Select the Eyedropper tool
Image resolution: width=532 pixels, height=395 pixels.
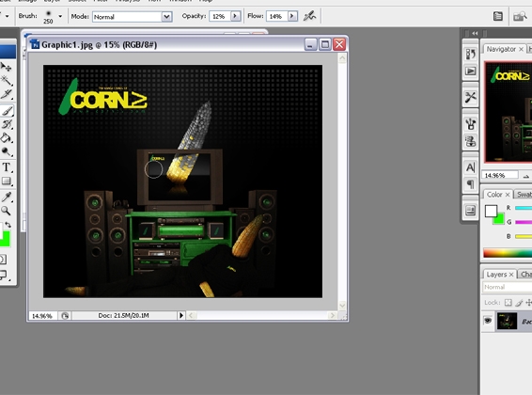[6, 197]
